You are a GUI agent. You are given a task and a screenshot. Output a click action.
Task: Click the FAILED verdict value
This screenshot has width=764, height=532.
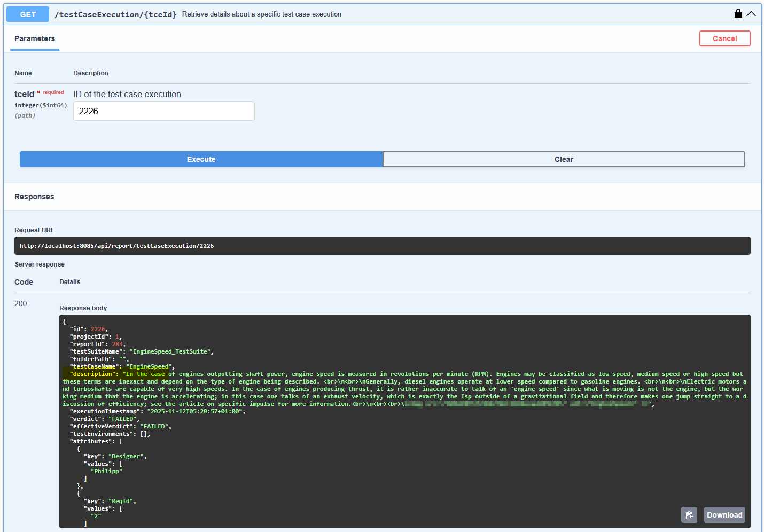[122, 419]
